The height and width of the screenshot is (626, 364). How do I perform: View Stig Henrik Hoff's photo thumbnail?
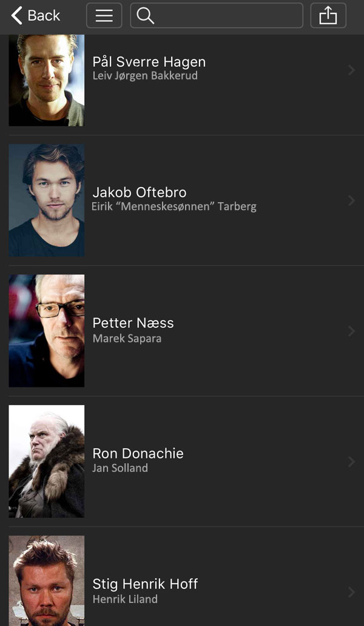click(47, 581)
